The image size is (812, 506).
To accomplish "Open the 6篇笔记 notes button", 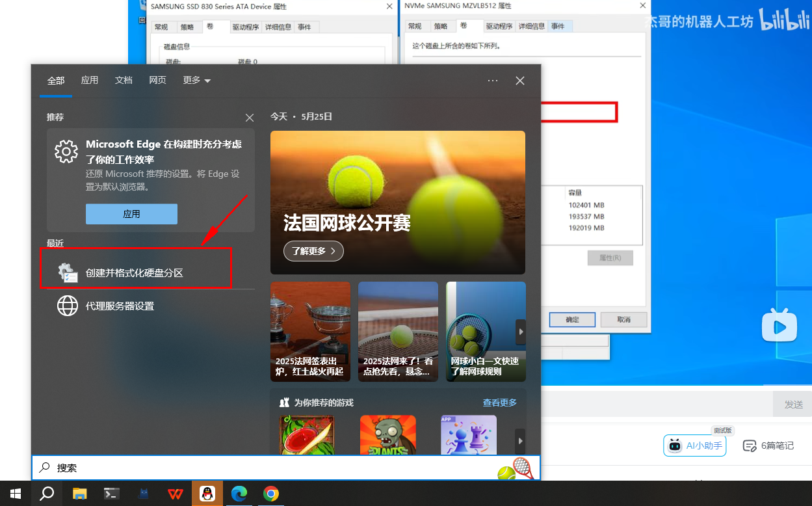I will point(768,446).
